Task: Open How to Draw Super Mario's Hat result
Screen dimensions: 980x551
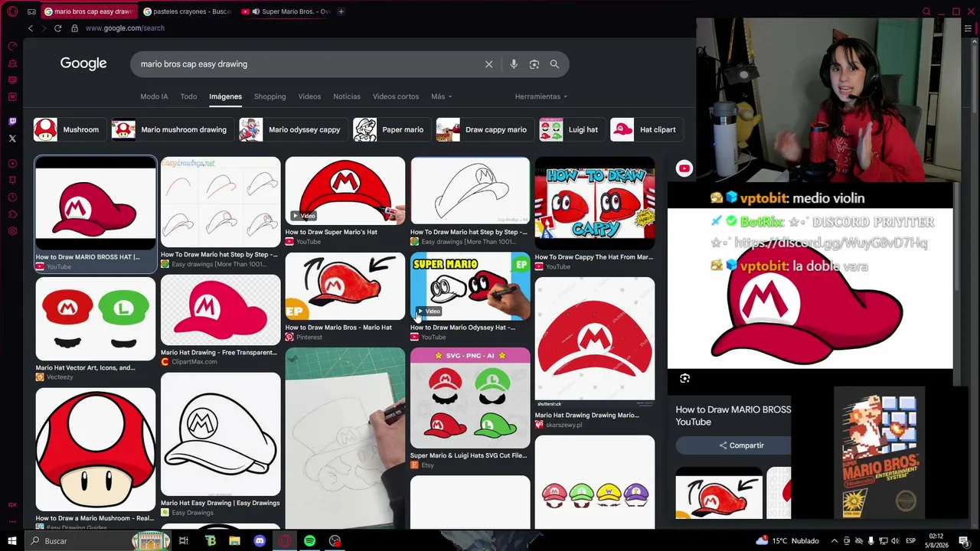Action: click(x=345, y=191)
